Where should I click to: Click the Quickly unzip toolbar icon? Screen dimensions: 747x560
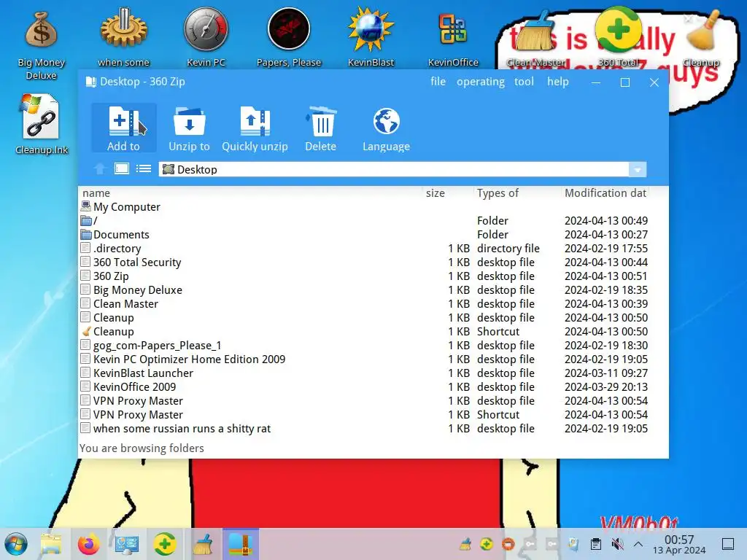click(255, 128)
